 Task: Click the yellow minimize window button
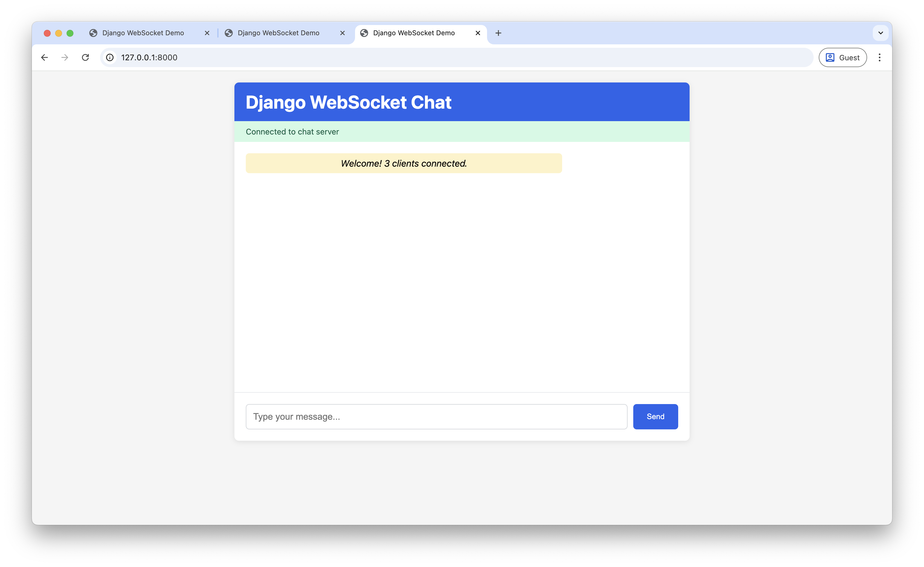59,33
